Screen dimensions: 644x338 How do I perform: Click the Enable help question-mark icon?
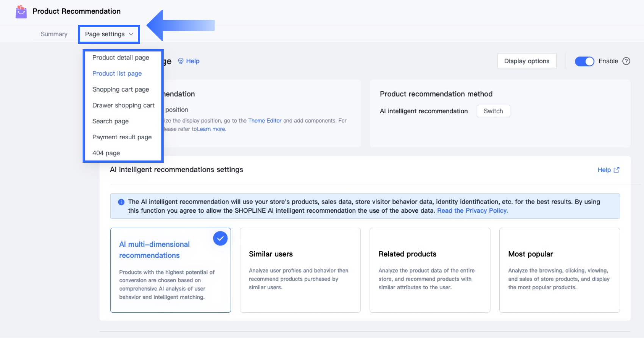click(x=626, y=61)
